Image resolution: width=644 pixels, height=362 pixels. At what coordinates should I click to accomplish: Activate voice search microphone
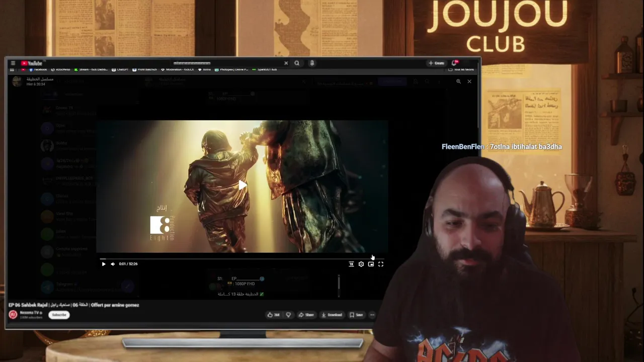point(312,63)
